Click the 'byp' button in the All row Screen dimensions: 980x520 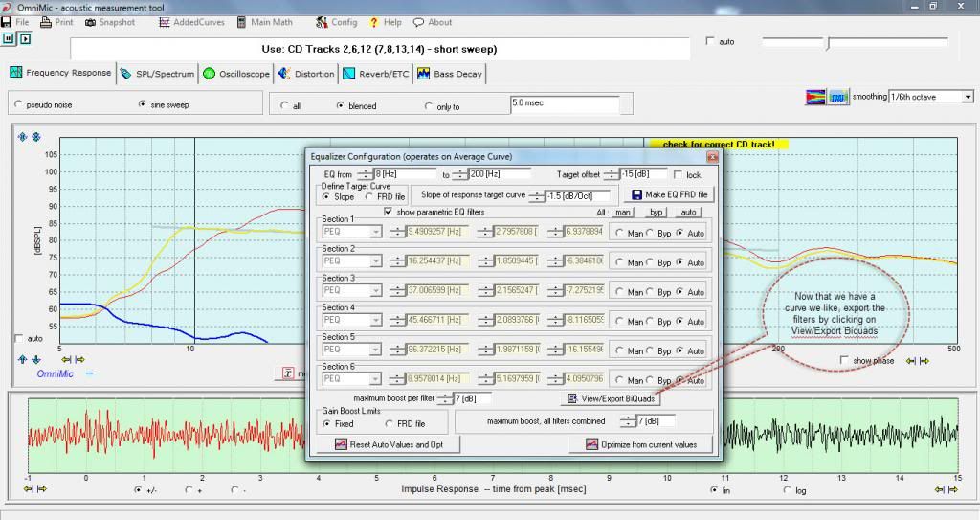tap(656, 213)
